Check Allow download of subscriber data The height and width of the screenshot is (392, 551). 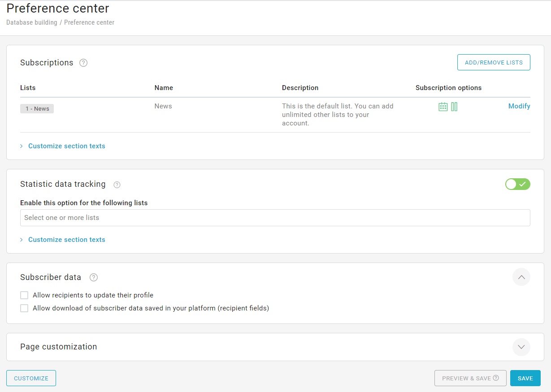tap(24, 308)
